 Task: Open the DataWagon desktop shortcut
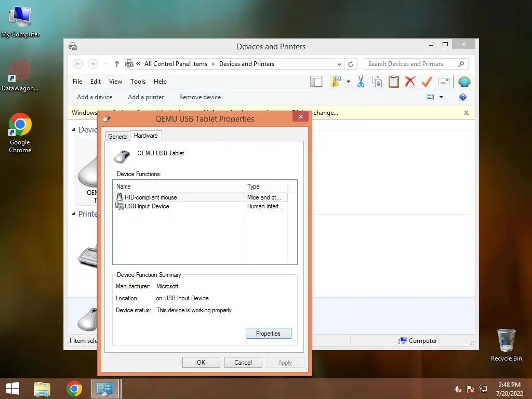coord(20,75)
